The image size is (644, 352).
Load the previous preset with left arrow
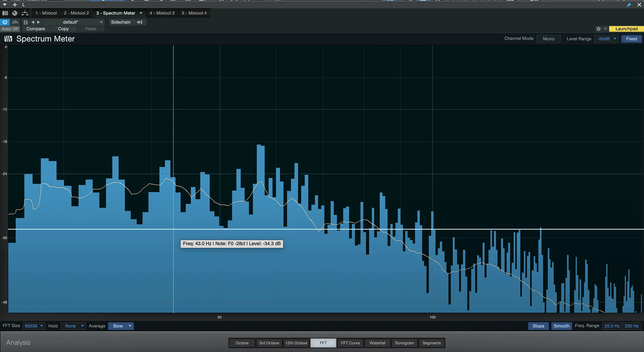33,22
